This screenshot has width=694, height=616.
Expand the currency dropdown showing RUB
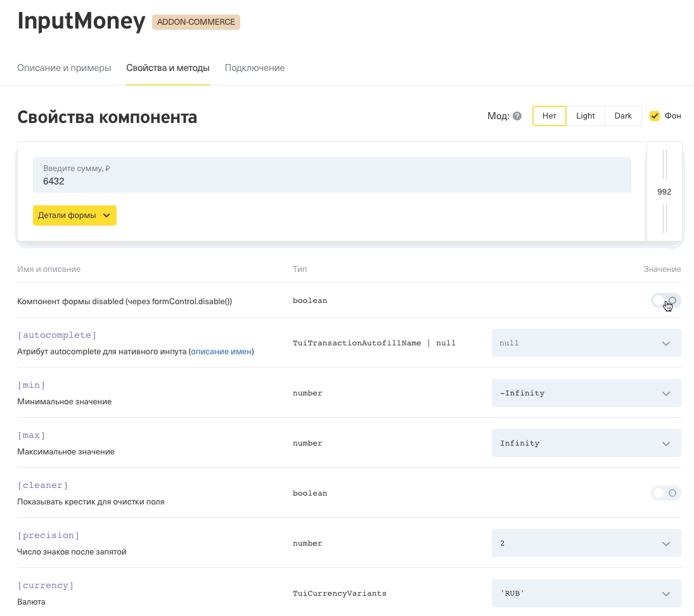coord(586,593)
